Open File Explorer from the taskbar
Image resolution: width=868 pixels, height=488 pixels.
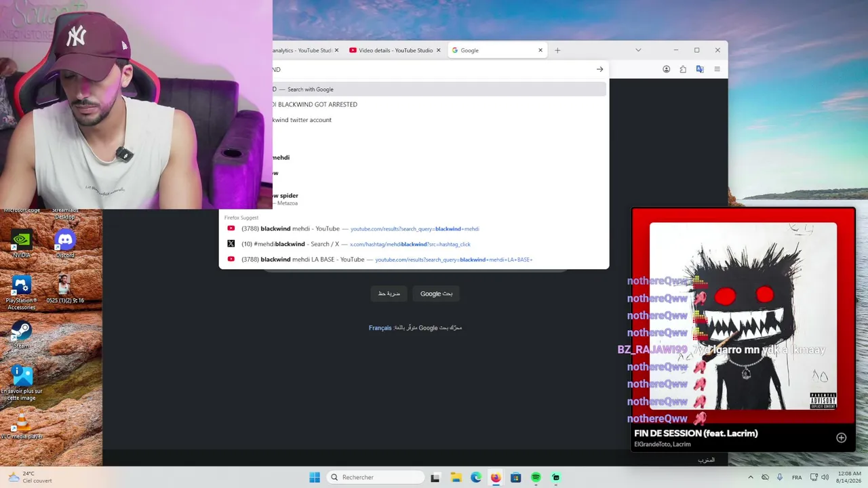(x=456, y=477)
